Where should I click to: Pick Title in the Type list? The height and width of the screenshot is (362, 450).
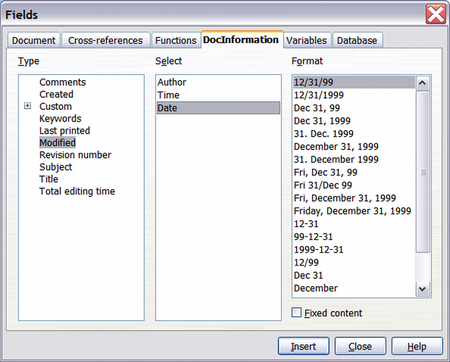click(49, 179)
